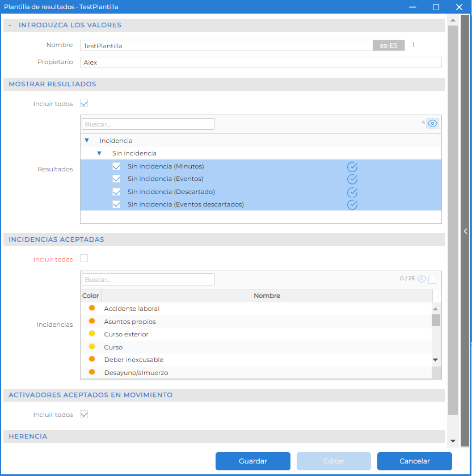This screenshot has height=476, width=472.
Task: Click the Buscar box in Resultados
Action: 148,124
